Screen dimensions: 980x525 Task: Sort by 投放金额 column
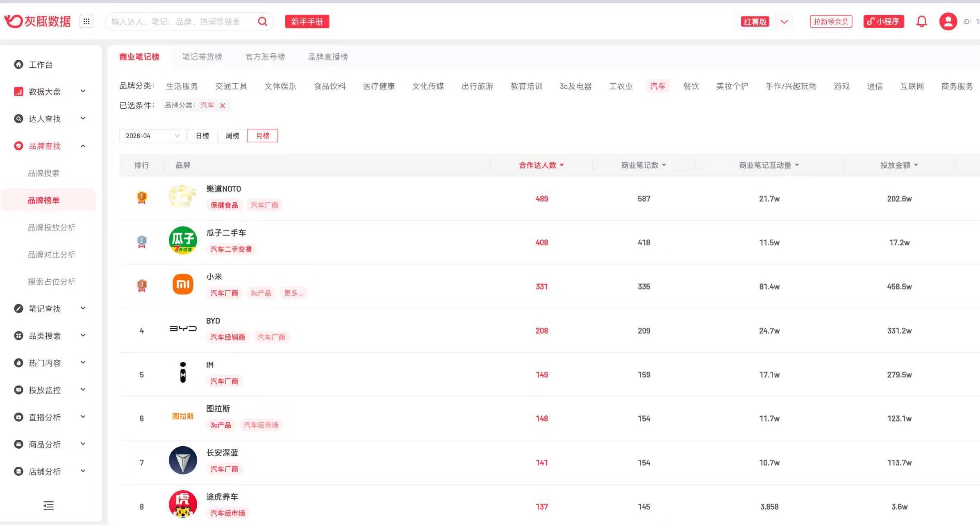coord(899,165)
